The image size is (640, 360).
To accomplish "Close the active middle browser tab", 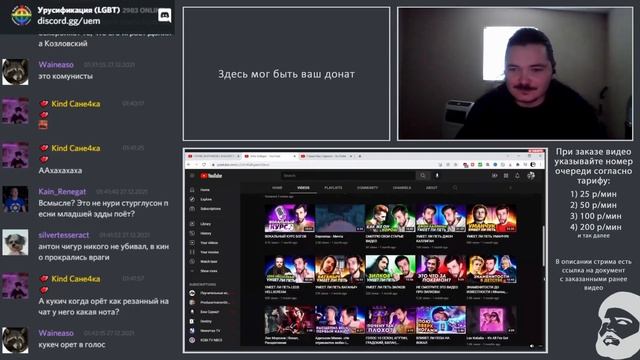I will pos(294,156).
